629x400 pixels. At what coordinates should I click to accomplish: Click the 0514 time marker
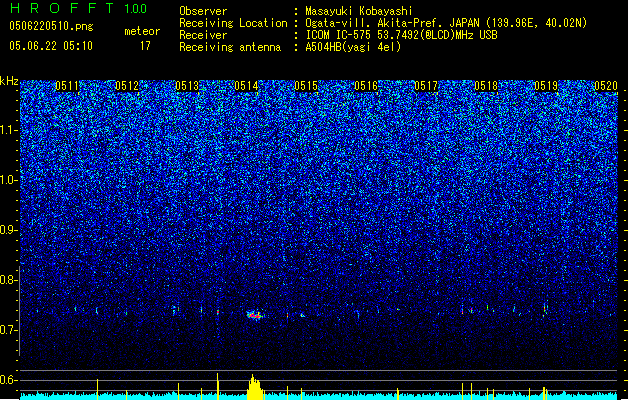coord(246,86)
